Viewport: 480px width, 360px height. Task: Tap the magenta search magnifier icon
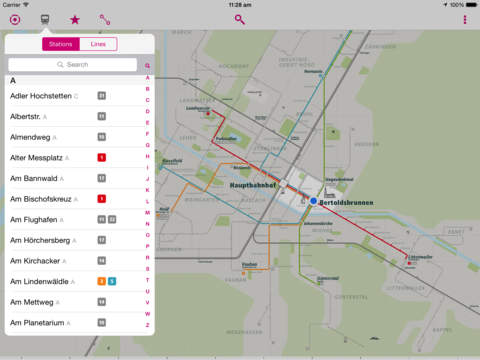coord(240,20)
